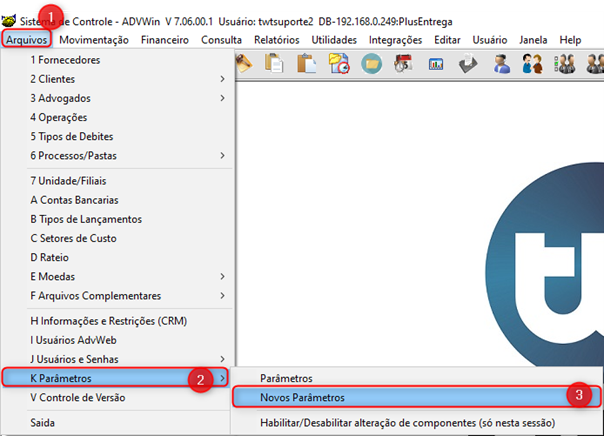Choose 5 Tipos de Debites
This screenshot has height=436, width=604.
click(x=117, y=136)
